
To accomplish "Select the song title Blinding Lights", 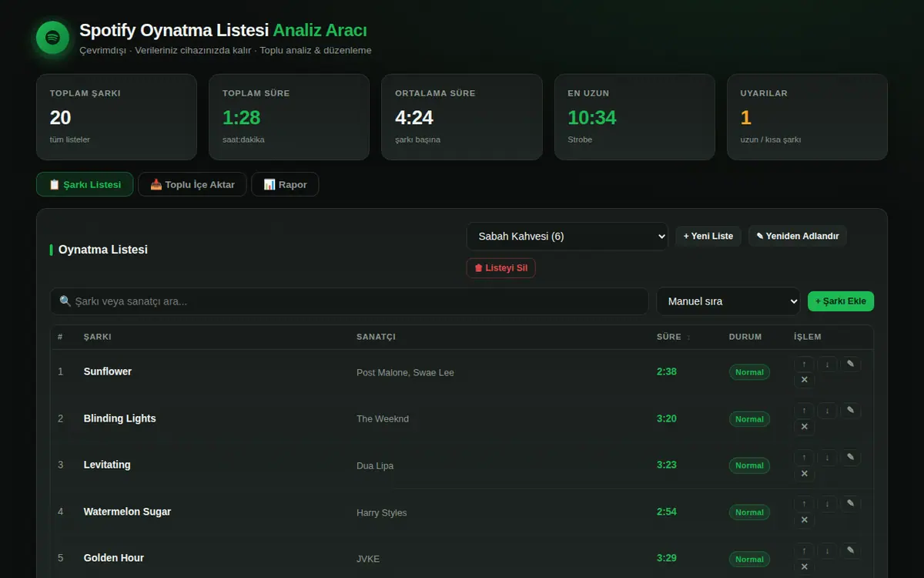I will [120, 418].
